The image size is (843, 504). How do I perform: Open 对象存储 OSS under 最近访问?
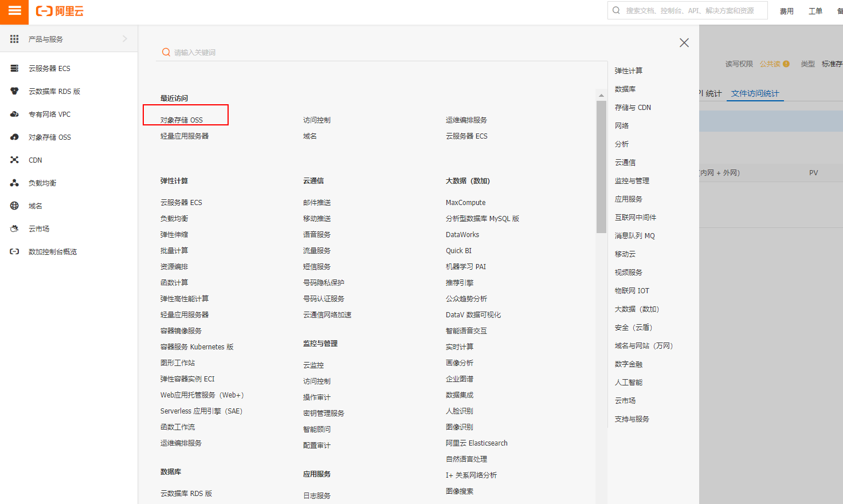182,120
